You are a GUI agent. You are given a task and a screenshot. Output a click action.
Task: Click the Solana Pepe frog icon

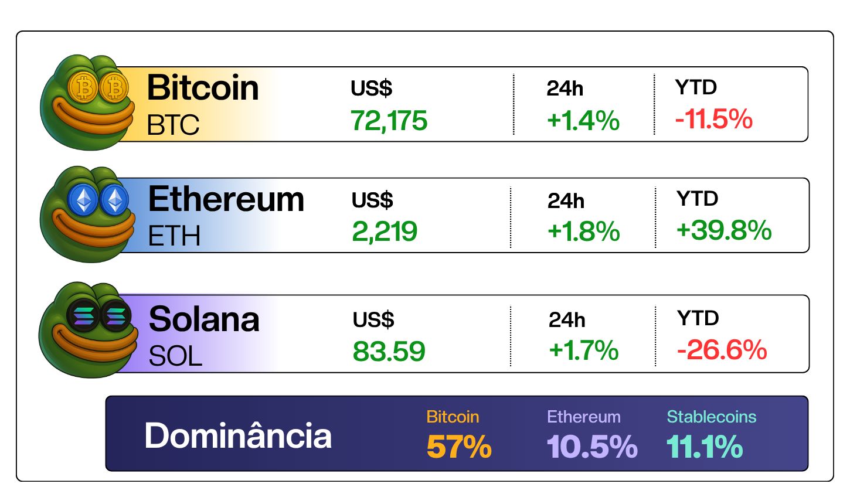(x=88, y=330)
